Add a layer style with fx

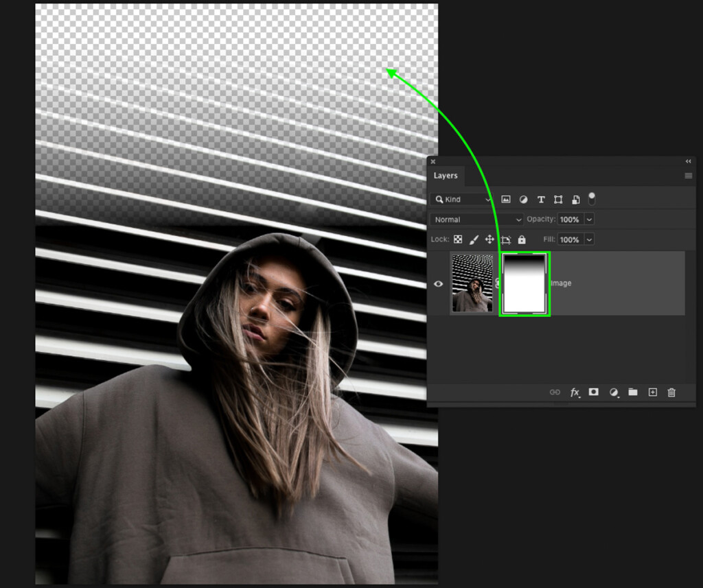[575, 392]
